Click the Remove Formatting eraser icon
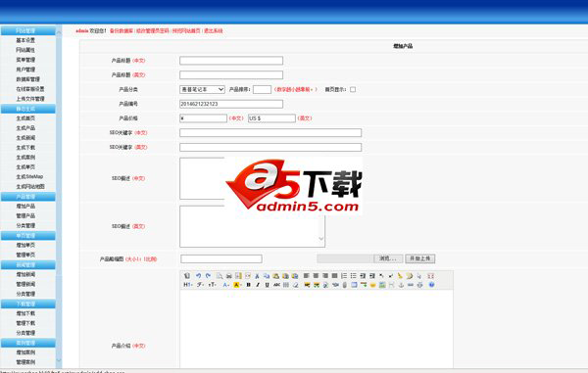The width and height of the screenshot is (588, 373). pos(295,285)
